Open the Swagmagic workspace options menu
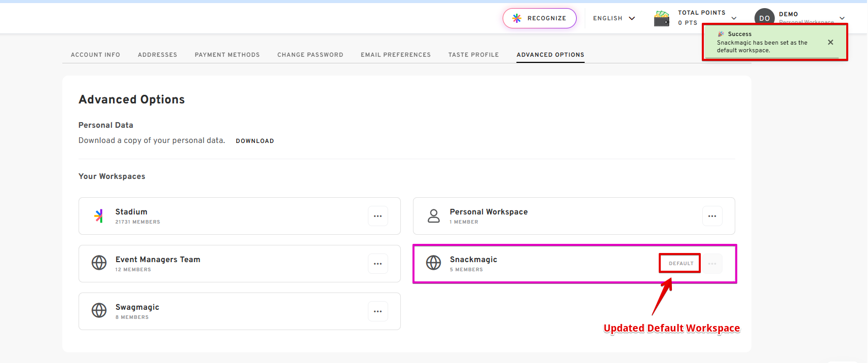The image size is (868, 363). coord(378,311)
